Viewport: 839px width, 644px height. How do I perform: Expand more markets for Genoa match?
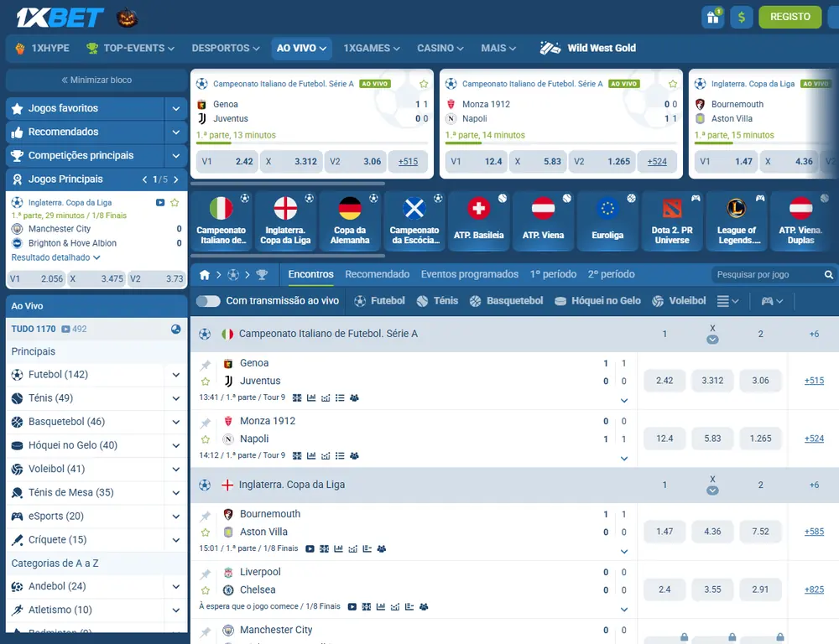click(x=624, y=401)
